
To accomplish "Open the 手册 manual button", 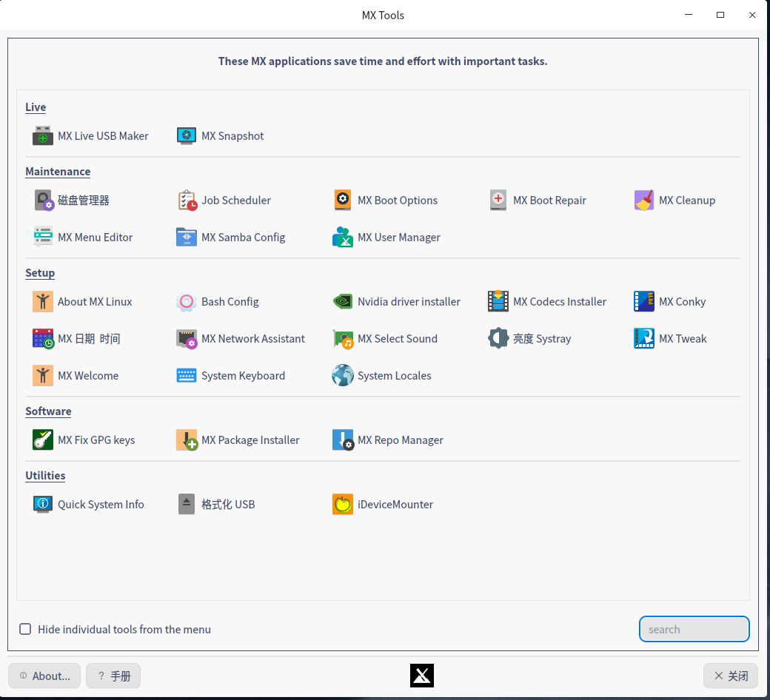I will (x=113, y=676).
